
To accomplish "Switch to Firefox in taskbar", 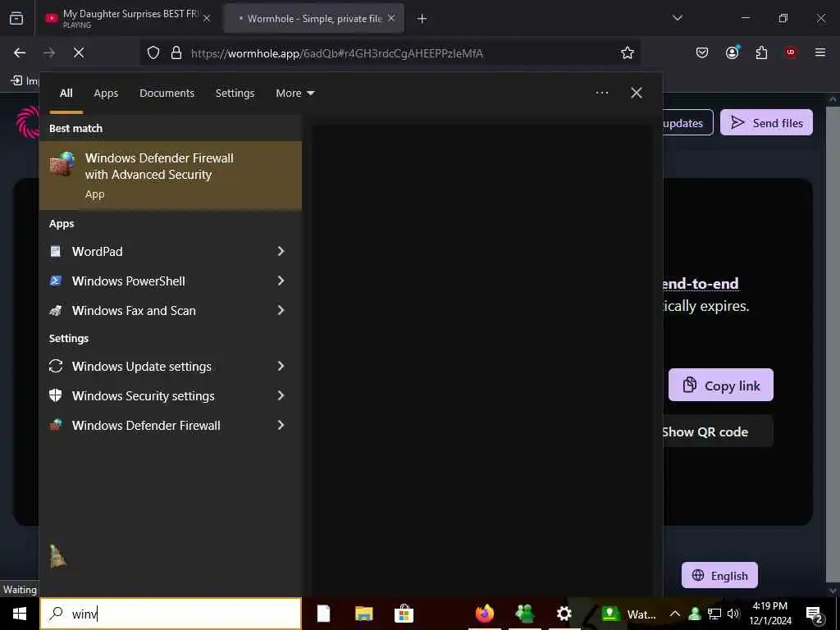I will pyautogui.click(x=485, y=614).
